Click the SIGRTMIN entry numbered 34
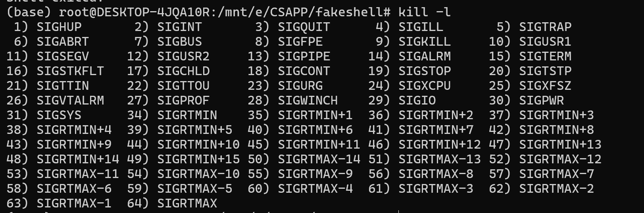 187,115
